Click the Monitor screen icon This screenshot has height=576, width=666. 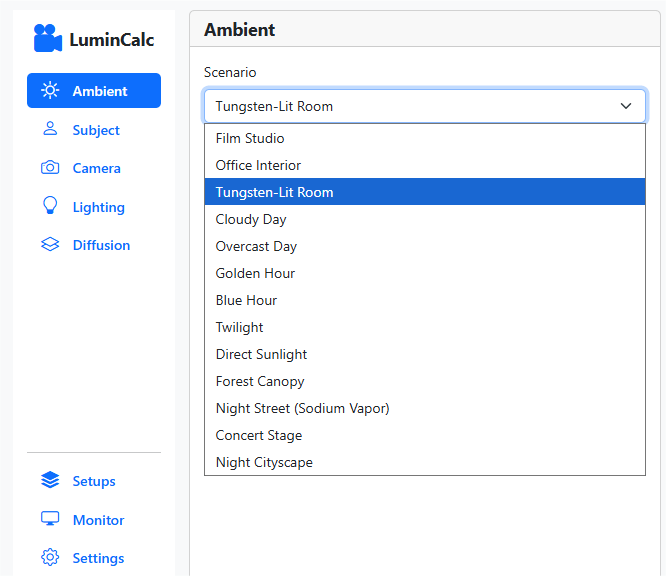point(50,520)
